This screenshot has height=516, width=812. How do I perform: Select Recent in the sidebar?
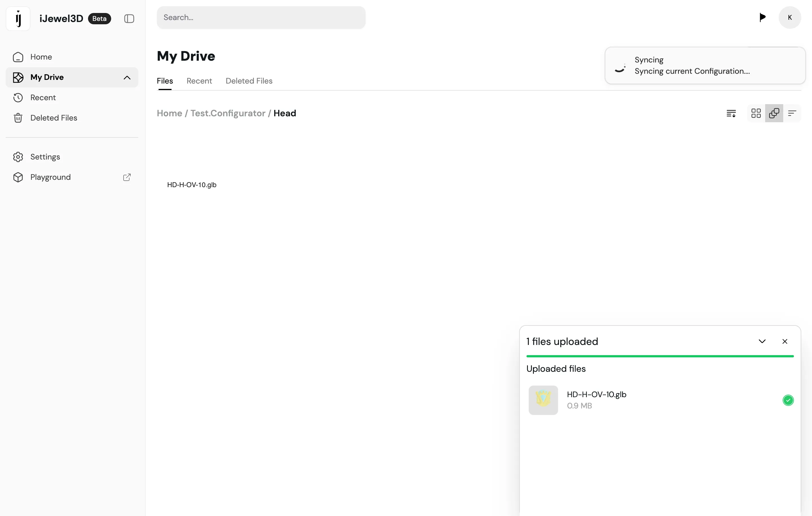pos(43,98)
